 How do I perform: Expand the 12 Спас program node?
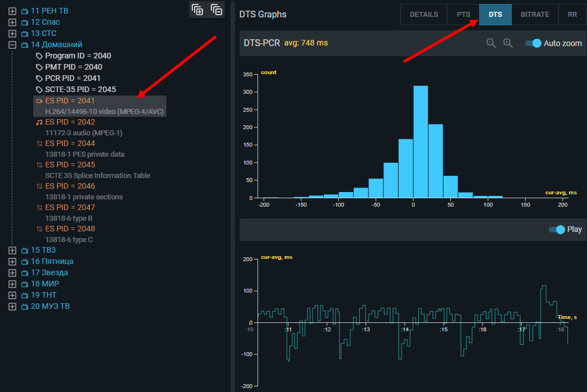coord(12,22)
